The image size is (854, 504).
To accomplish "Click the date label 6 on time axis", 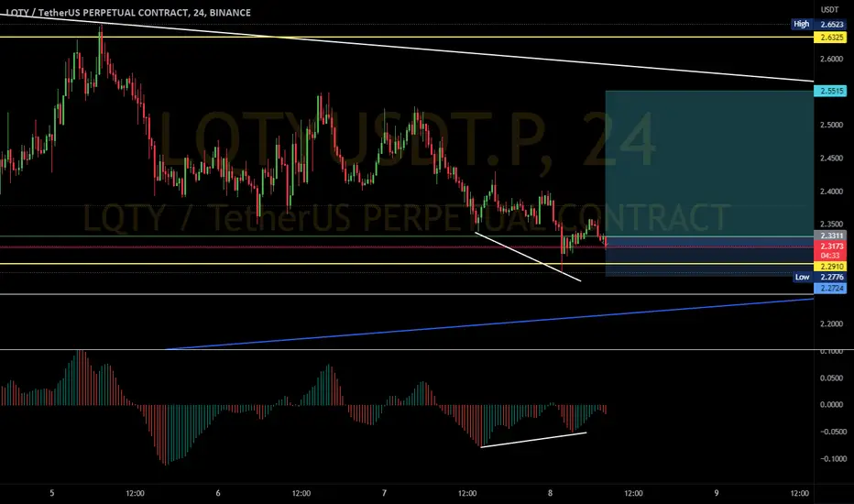I will click(218, 493).
